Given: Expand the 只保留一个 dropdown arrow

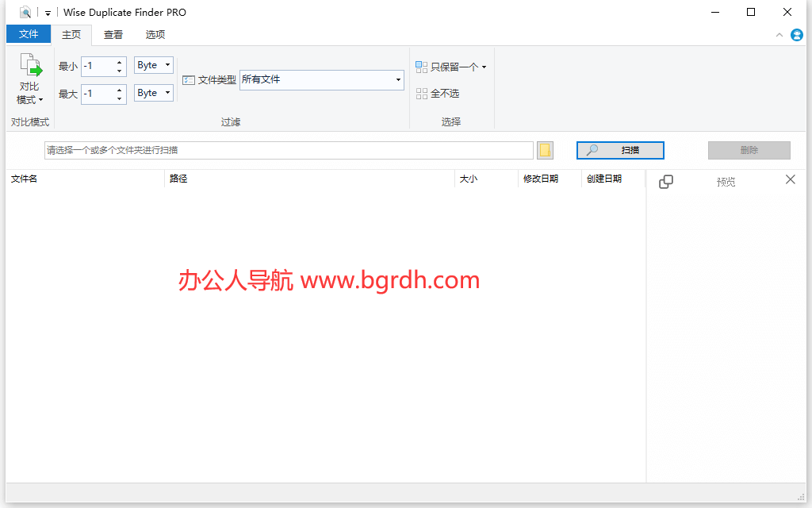Looking at the screenshot, I should (484, 67).
